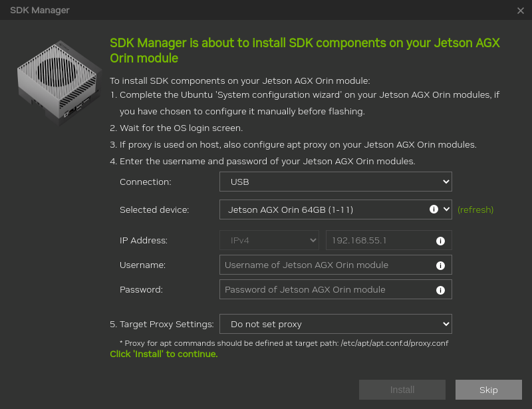Focus the Username input field
The width and height of the screenshot is (532, 409).
click(327, 265)
